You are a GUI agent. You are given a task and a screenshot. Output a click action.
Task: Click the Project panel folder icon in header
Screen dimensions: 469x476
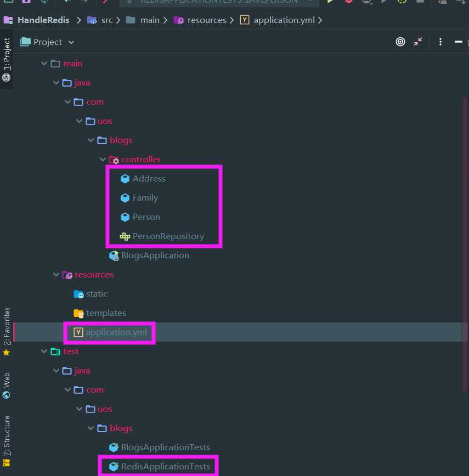coord(25,42)
